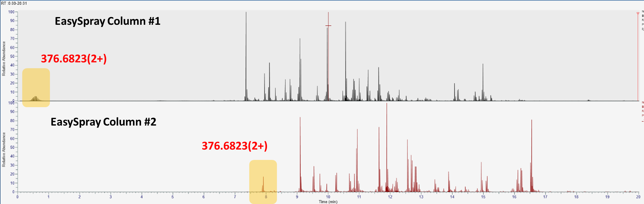
Task: Click the small early hump near 0.6 min in top trace
Action: [36, 98]
